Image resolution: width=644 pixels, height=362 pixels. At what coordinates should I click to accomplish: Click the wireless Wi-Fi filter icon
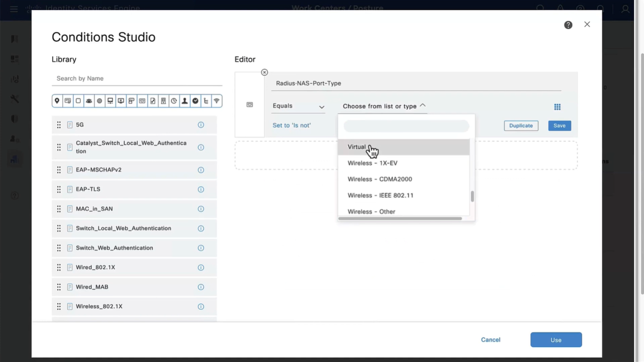(x=216, y=101)
